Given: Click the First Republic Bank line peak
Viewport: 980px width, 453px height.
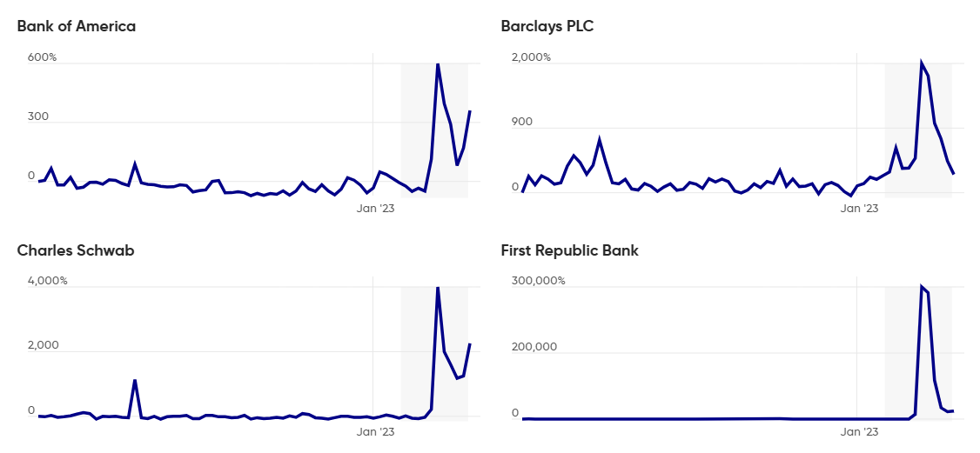Looking at the screenshot, I should point(921,287).
